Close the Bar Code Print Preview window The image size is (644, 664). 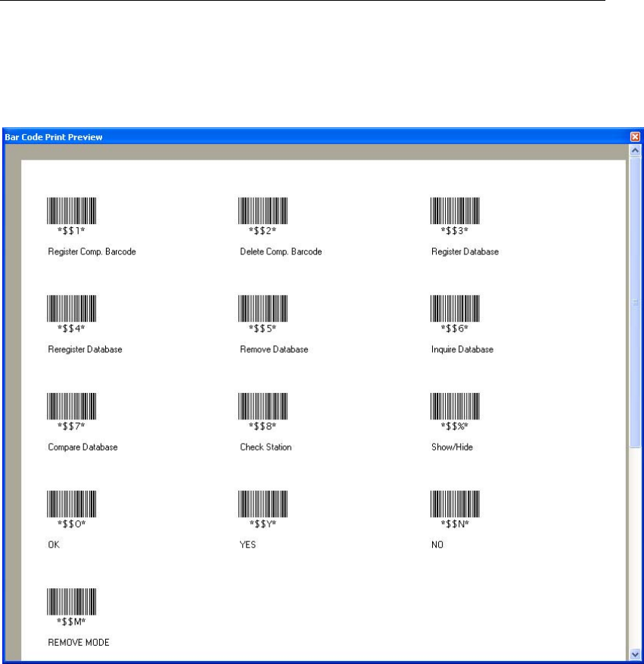pos(635,137)
